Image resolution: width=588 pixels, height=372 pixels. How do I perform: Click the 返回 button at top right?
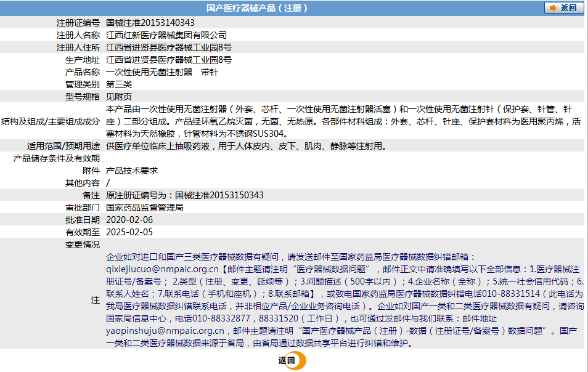(x=563, y=7)
